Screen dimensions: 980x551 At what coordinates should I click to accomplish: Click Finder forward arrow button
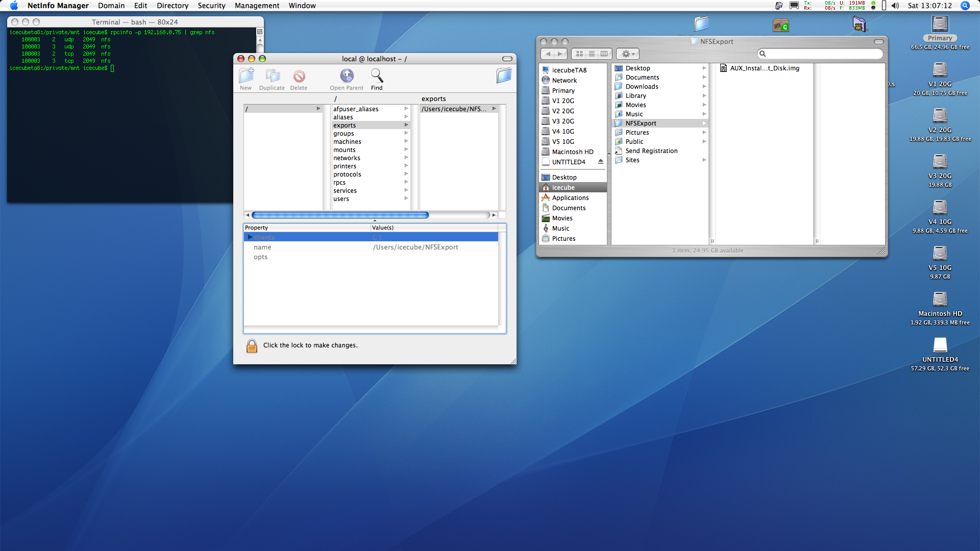560,54
